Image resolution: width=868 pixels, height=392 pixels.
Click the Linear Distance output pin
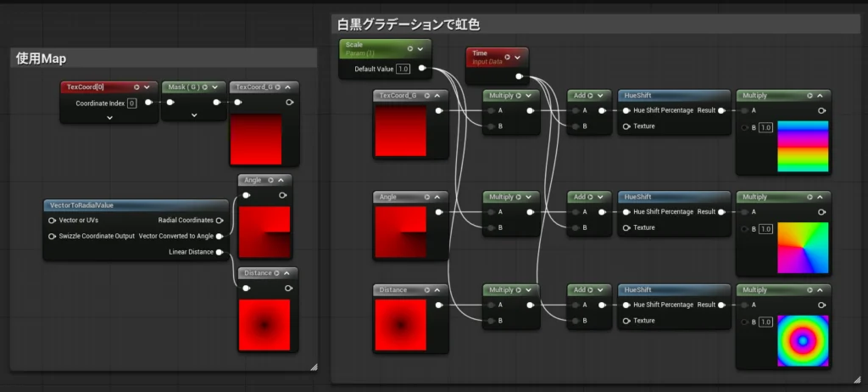coord(220,251)
